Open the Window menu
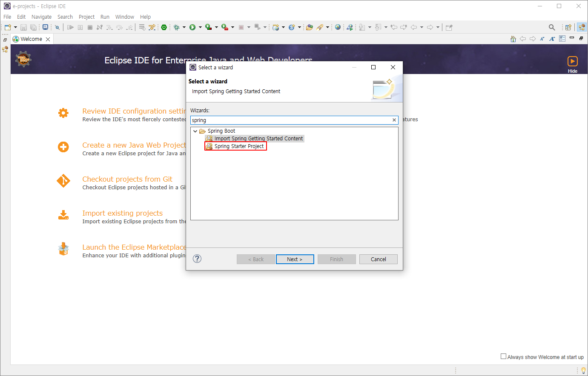This screenshot has height=376, width=588. (125, 17)
